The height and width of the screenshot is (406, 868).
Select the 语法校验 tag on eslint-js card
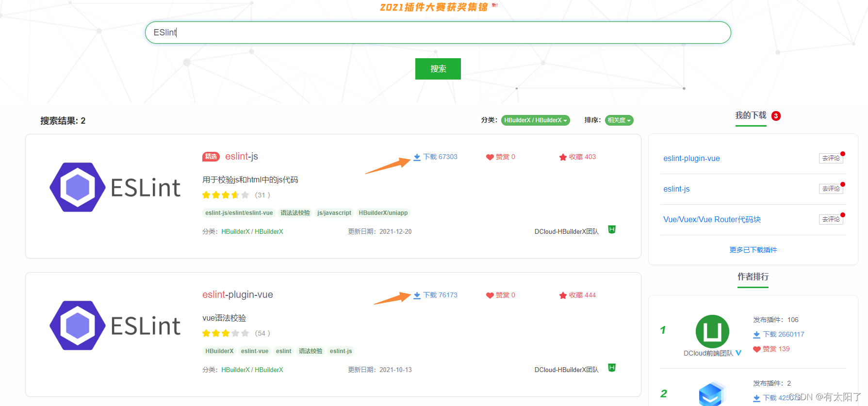click(295, 213)
